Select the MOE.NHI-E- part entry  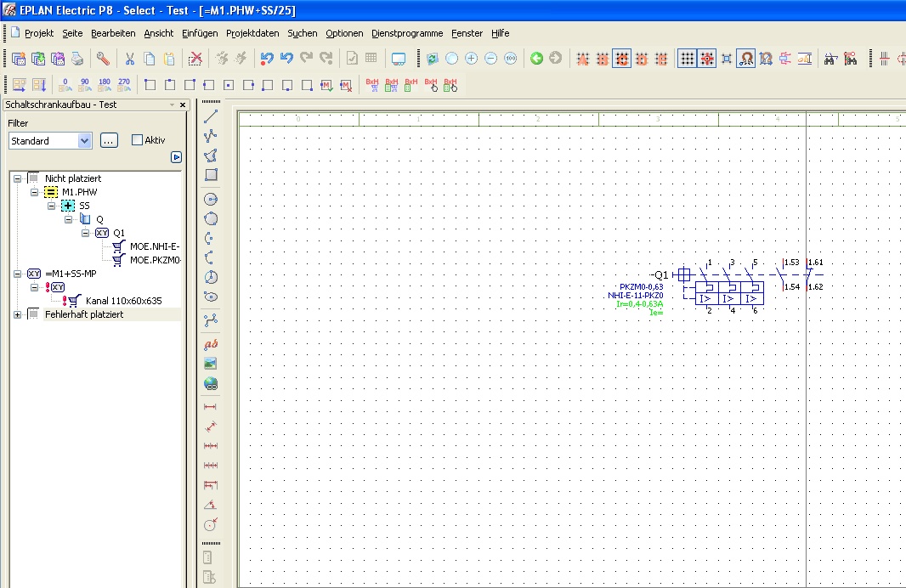click(x=155, y=246)
